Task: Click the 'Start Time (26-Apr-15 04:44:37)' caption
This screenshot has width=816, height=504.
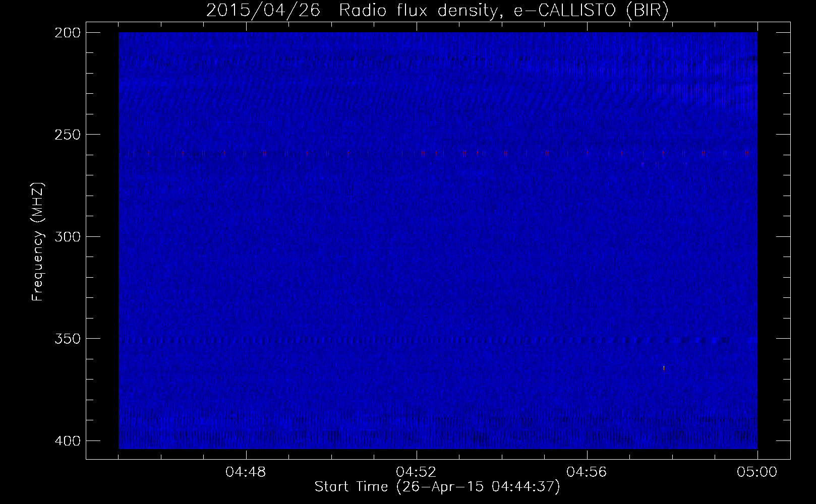Action: pos(437,487)
